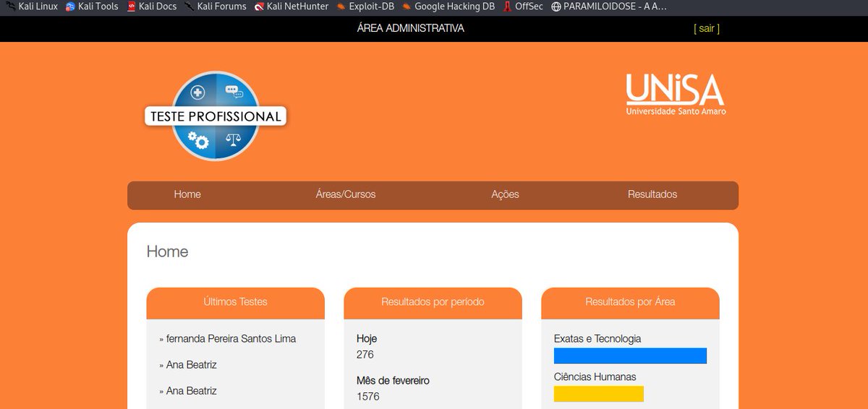This screenshot has width=868, height=409.
Task: Click the UNISA Universidade Santo Amaro logo
Action: point(676,94)
